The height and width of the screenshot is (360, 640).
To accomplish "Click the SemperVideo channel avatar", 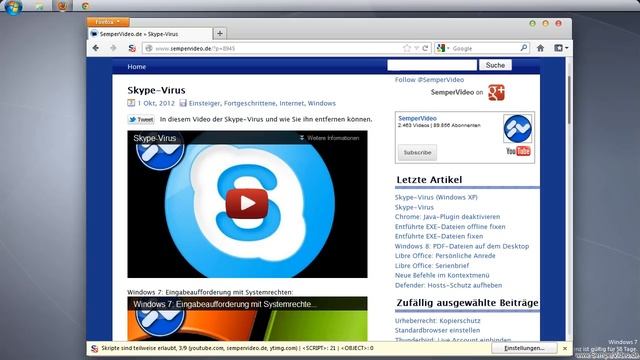I will point(517,128).
